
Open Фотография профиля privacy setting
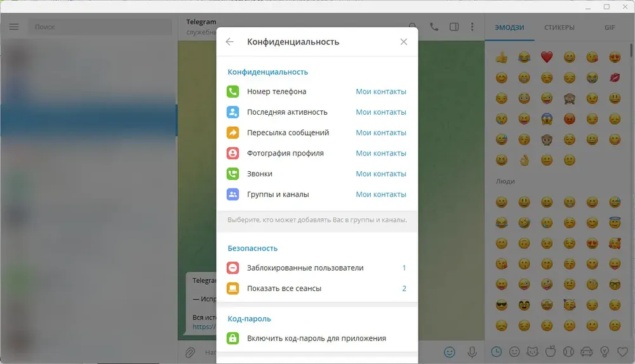point(317,153)
